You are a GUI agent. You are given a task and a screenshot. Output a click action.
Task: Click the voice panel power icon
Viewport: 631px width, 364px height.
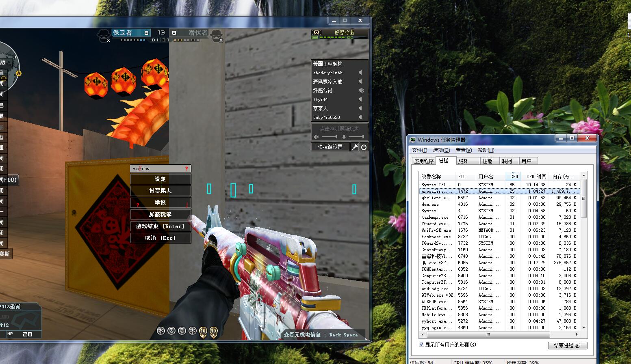(364, 147)
